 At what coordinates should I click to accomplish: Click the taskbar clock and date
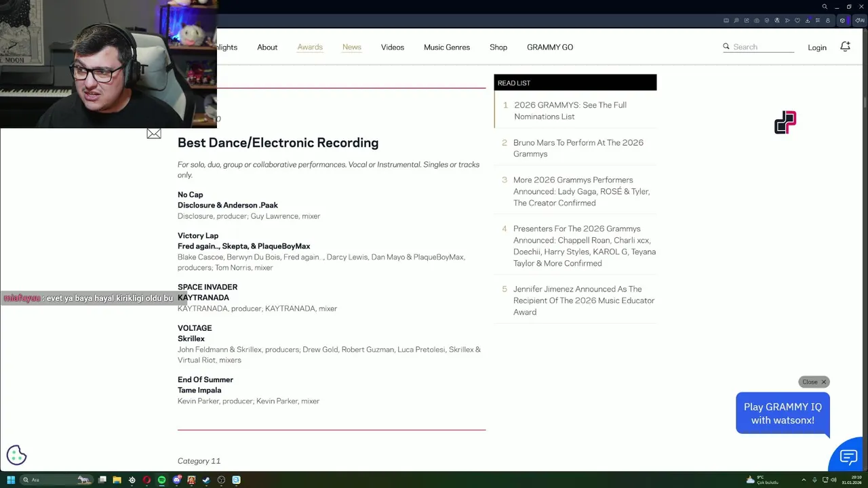pos(852,480)
